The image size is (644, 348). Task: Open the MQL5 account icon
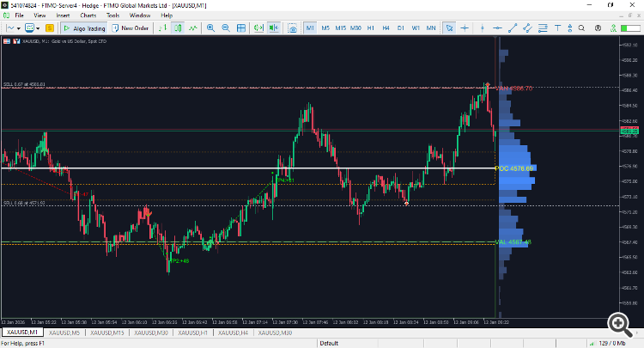pos(598,28)
